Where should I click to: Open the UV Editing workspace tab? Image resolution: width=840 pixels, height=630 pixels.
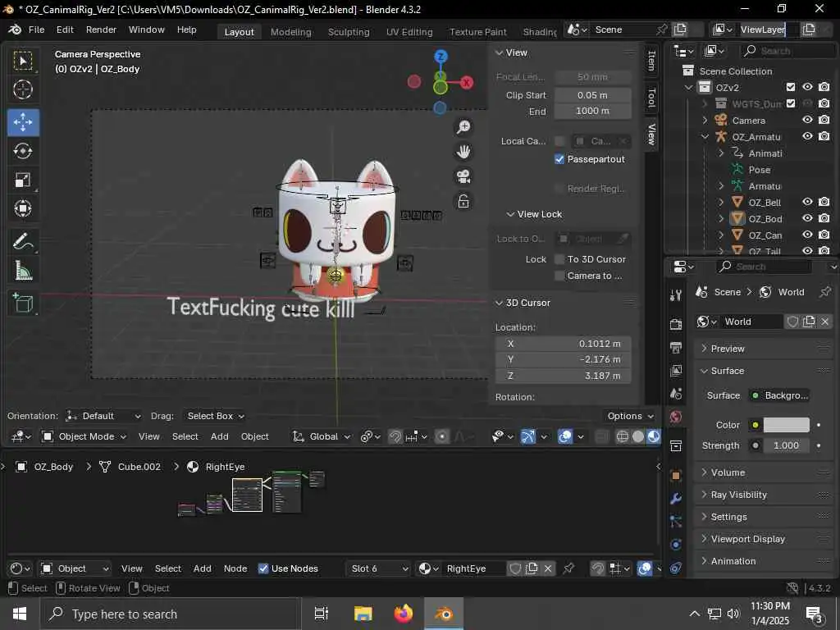coord(409,32)
